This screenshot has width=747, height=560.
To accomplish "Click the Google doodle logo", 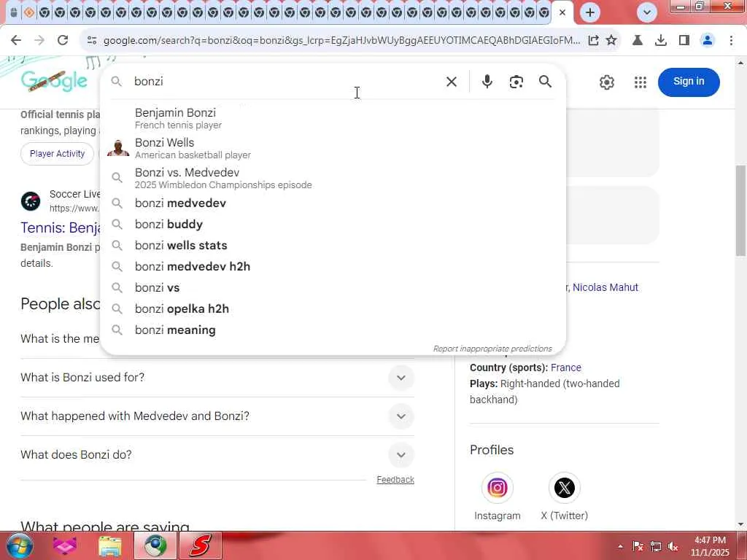I will point(54,81).
